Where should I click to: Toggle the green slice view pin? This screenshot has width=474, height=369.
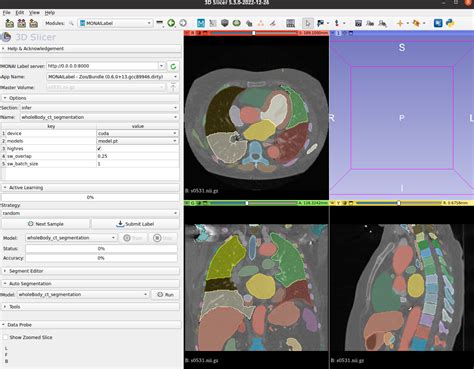pyautogui.click(x=187, y=203)
